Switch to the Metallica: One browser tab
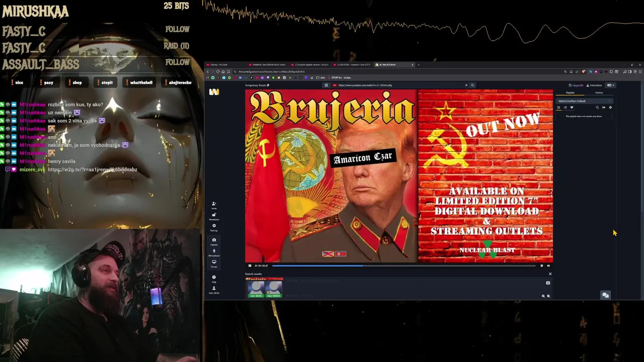The width and height of the screenshot is (644, 362). pos(268,65)
